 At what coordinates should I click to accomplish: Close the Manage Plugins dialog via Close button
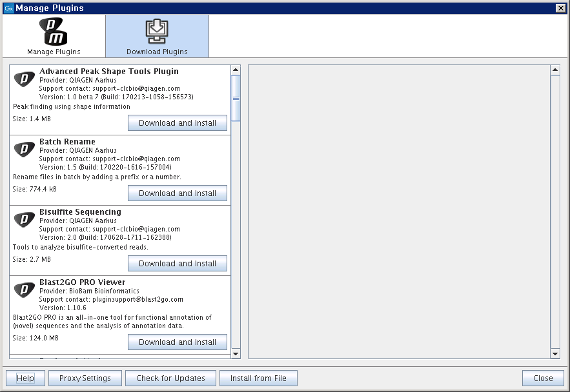(x=543, y=378)
